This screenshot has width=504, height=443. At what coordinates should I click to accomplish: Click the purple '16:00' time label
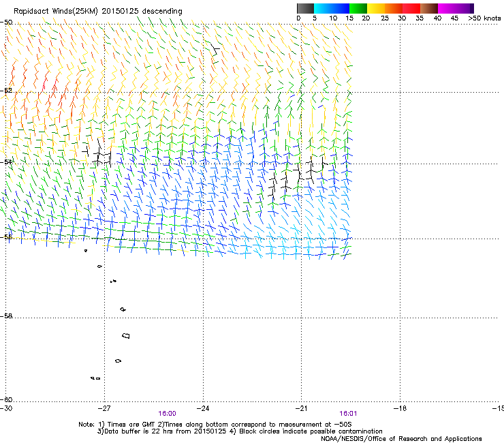[x=167, y=414]
